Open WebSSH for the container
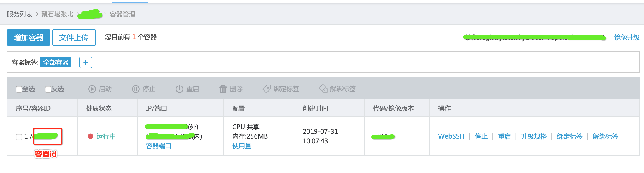 451,136
